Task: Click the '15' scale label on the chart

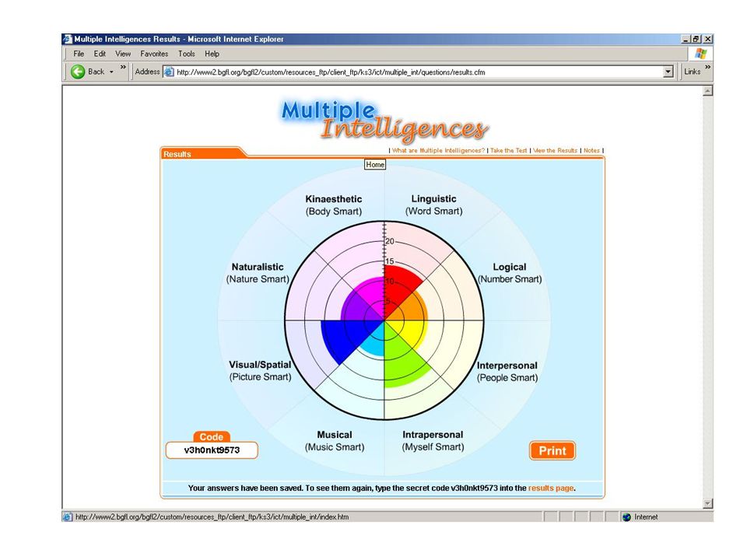Action: [x=390, y=261]
